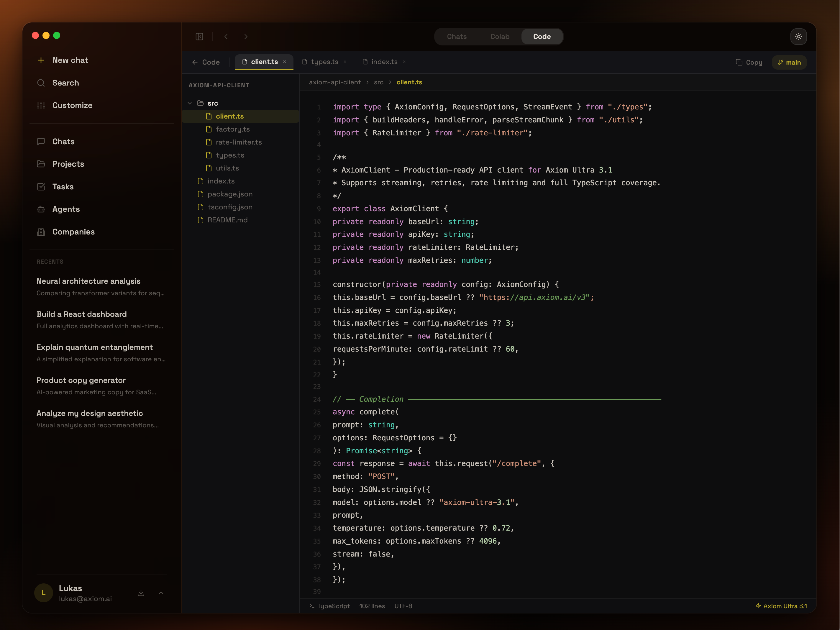Switch to the Colab tab

499,37
